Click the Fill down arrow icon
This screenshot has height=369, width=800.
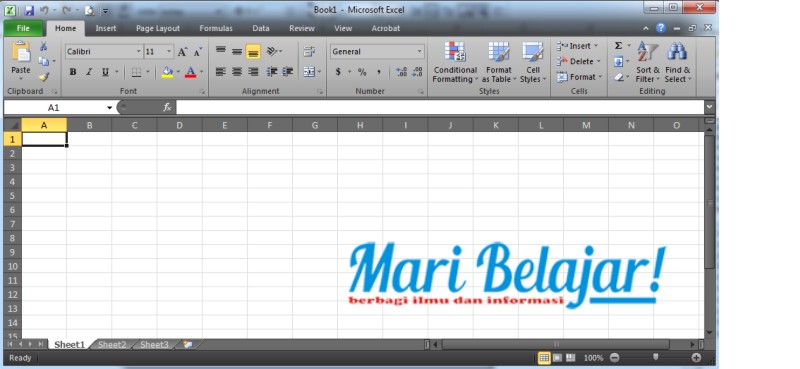pos(618,62)
